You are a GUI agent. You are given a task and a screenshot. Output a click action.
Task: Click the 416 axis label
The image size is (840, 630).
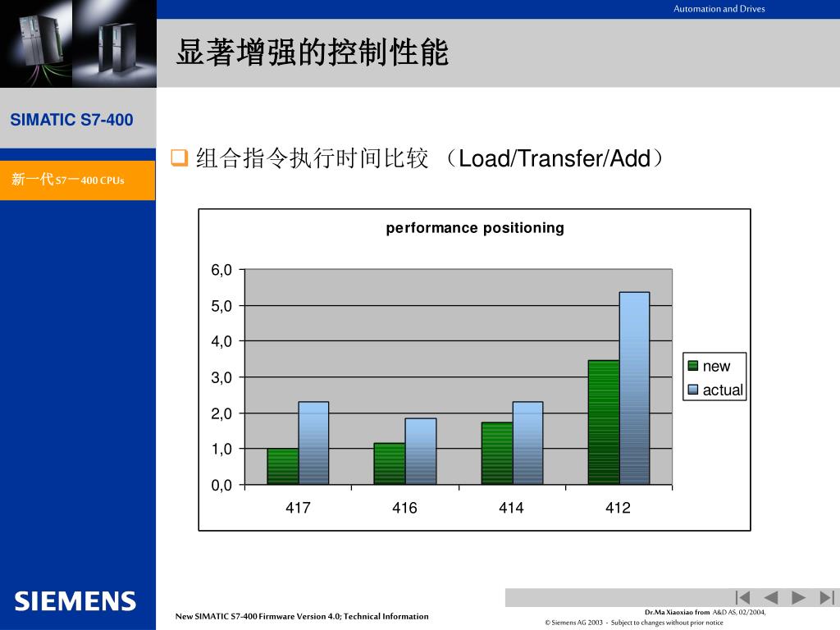click(404, 508)
